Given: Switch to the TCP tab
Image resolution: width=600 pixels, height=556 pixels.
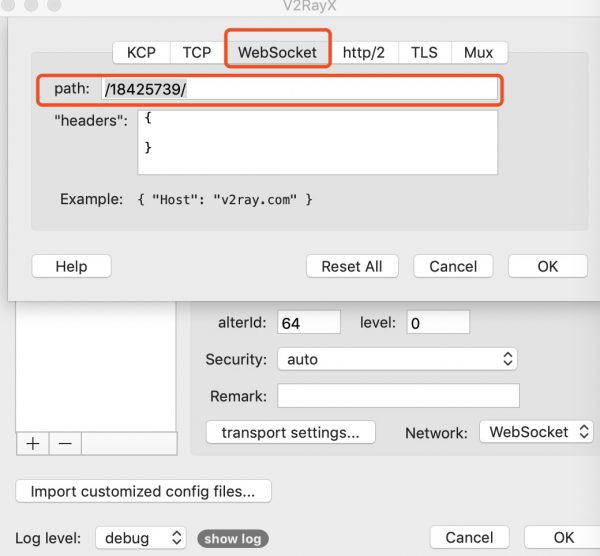Looking at the screenshot, I should point(197,52).
